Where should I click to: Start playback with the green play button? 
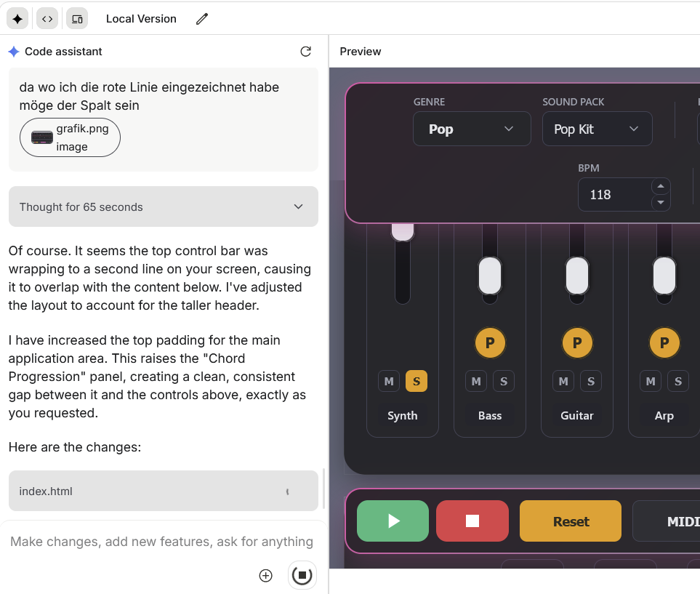pyautogui.click(x=393, y=521)
